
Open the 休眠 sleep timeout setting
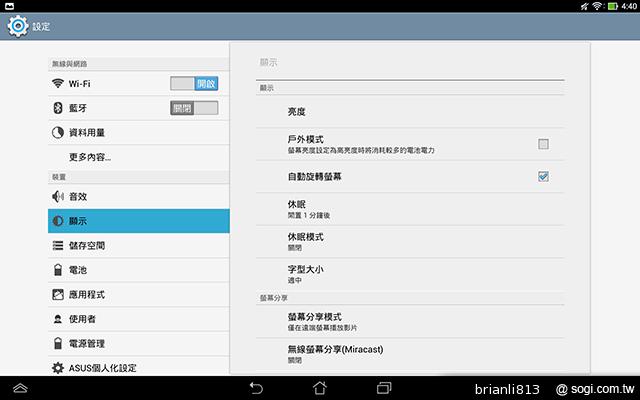pos(410,209)
